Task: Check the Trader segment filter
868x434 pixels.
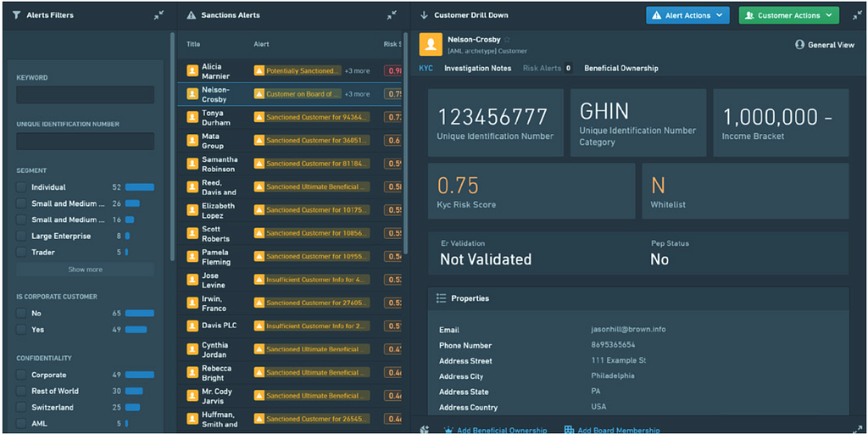Action: click(21, 252)
